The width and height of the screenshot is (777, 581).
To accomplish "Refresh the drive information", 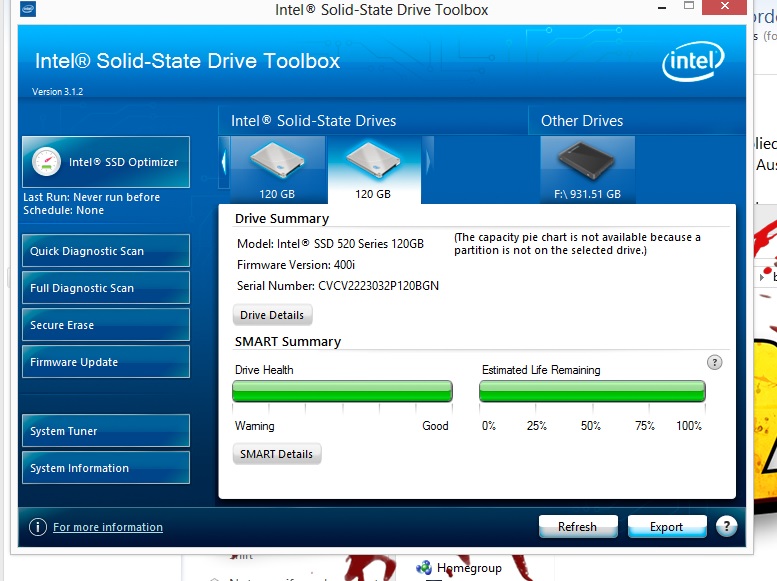I will 578,526.
